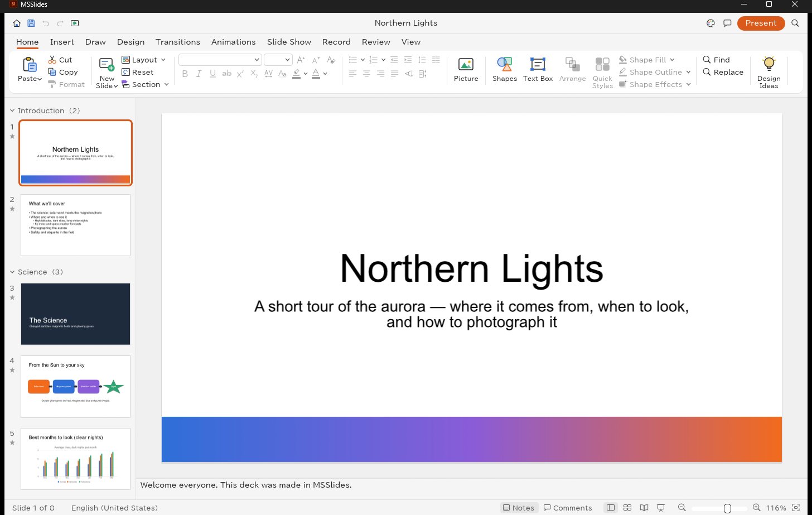This screenshot has height=515, width=812.
Task: Switch to Normal view in status bar
Action: (x=611, y=508)
